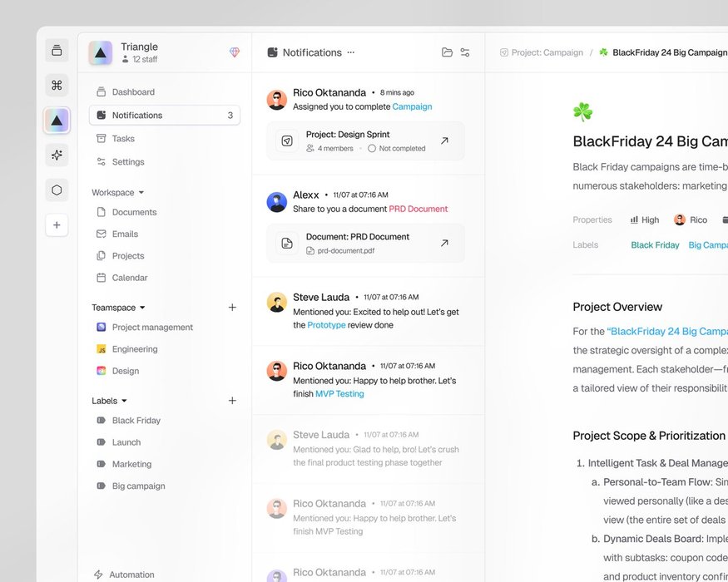
Task: Click the "12 staff" text under Triangle
Action: point(145,59)
